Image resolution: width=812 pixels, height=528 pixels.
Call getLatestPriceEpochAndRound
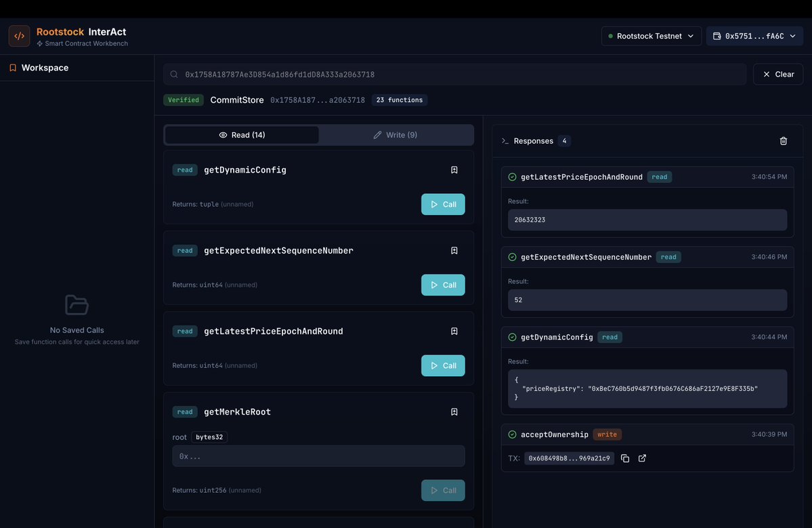point(443,366)
